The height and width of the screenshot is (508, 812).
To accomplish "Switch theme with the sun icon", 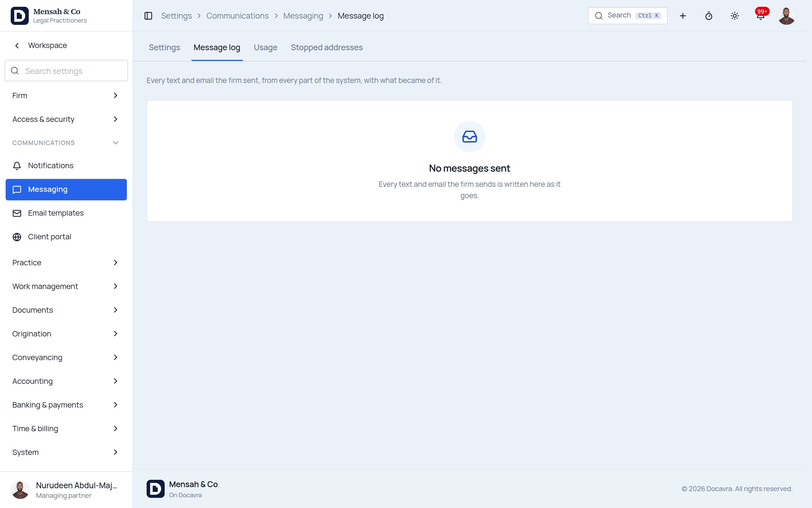I will coord(734,16).
